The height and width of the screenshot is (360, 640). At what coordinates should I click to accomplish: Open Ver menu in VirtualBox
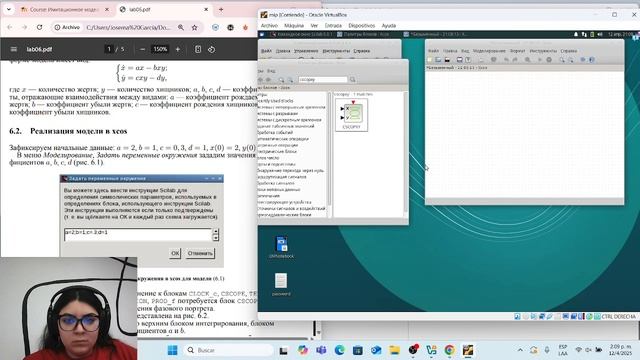tap(314, 25)
